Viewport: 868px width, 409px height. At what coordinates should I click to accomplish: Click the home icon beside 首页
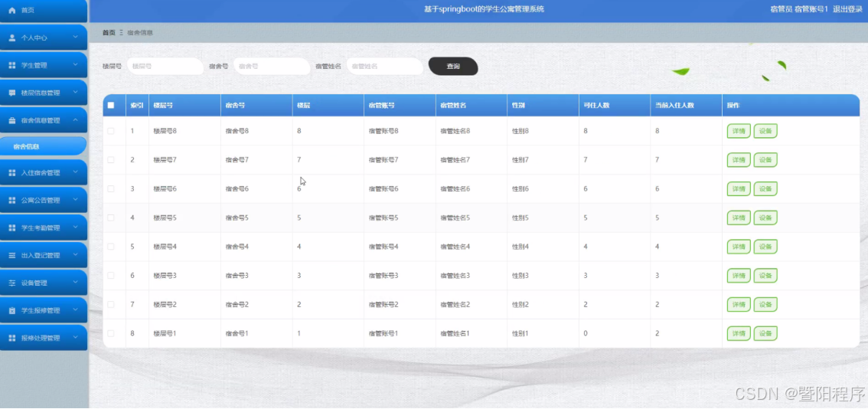click(12, 11)
